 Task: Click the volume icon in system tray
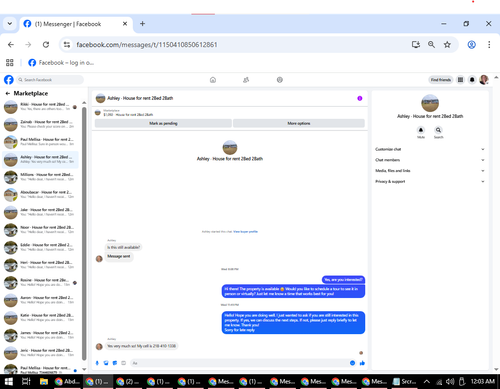tap(450, 381)
